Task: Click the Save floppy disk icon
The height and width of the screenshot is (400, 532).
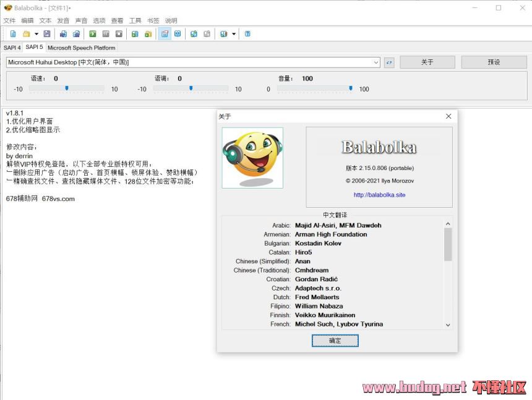Action: (x=47, y=34)
